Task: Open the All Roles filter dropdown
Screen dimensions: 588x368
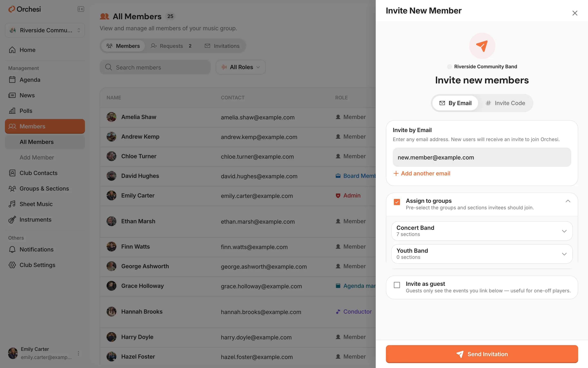Action: click(241, 67)
